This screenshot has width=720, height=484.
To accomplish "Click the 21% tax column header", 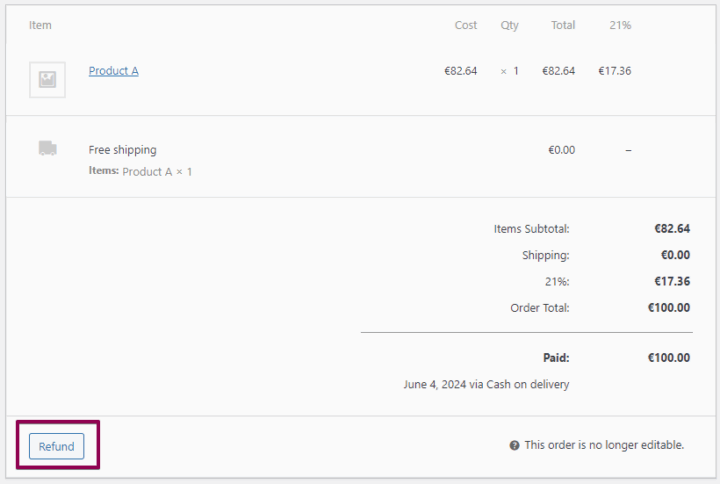I will coord(620,25).
